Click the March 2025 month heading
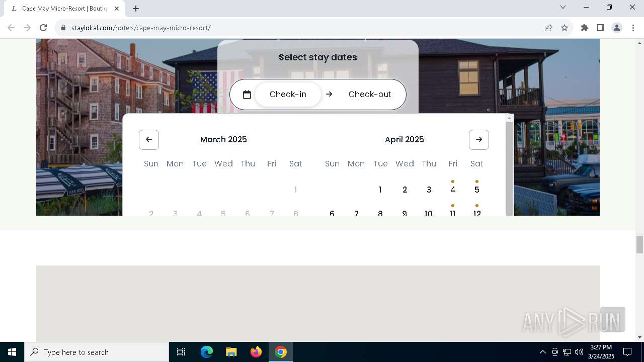 coord(223,140)
